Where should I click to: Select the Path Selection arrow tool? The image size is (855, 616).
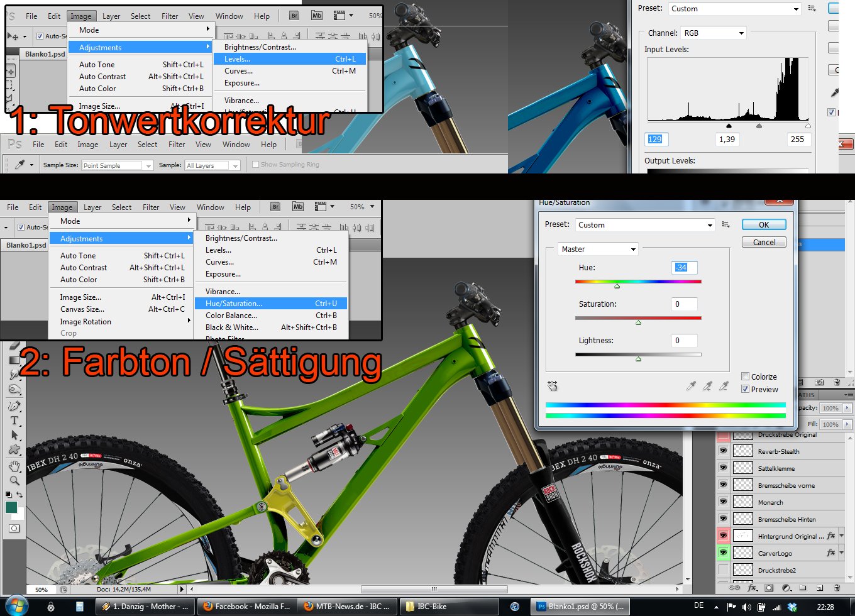(14, 435)
